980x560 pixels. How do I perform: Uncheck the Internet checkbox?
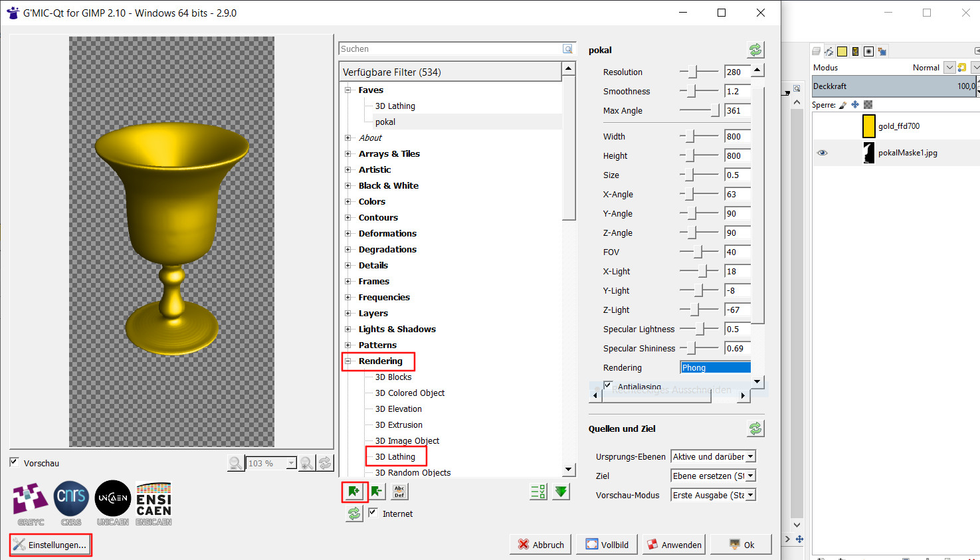pyautogui.click(x=373, y=513)
